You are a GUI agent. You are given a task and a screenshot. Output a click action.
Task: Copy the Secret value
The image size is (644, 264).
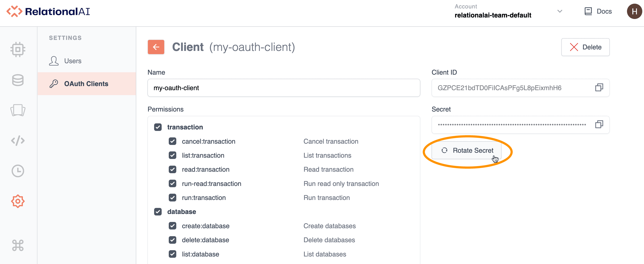pos(599,124)
